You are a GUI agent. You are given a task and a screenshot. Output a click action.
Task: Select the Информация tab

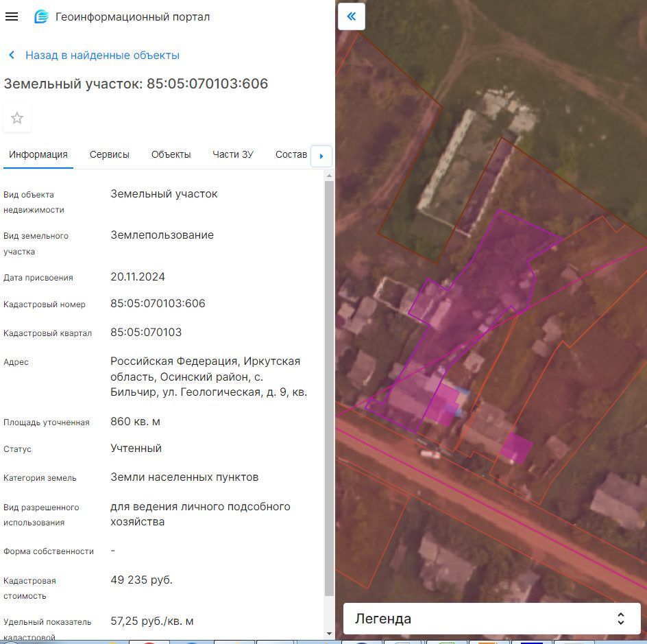pos(38,154)
